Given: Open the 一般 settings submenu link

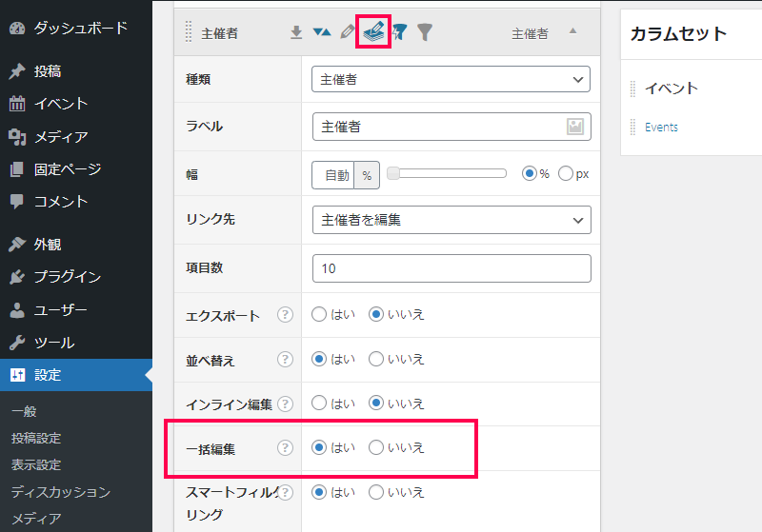Looking at the screenshot, I should pyautogui.click(x=24, y=412).
